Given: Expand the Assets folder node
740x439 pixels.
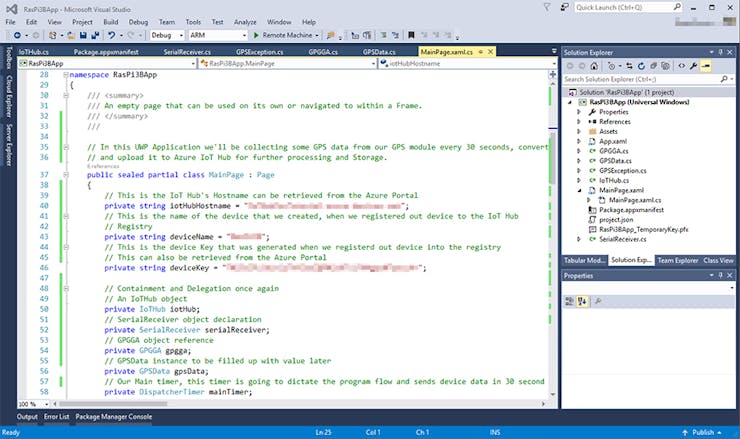Looking at the screenshot, I should tap(579, 132).
